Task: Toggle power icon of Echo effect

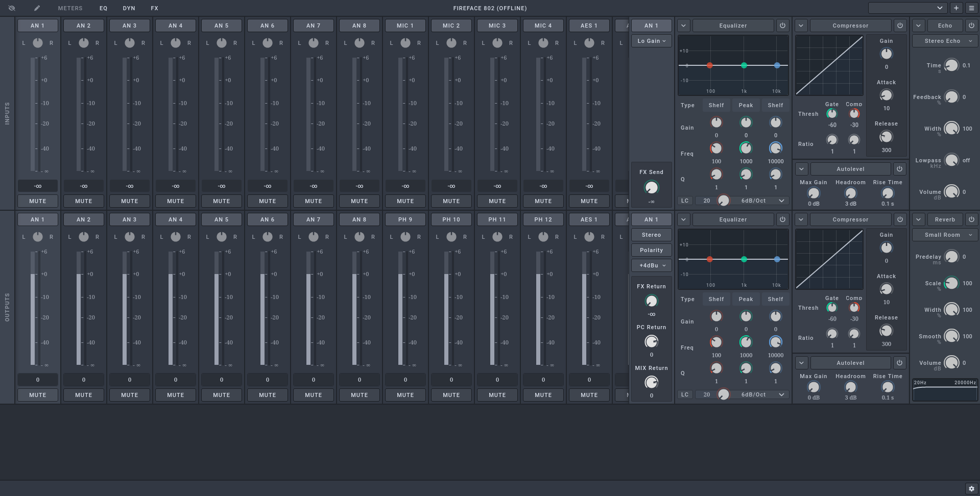Action: 971,26
